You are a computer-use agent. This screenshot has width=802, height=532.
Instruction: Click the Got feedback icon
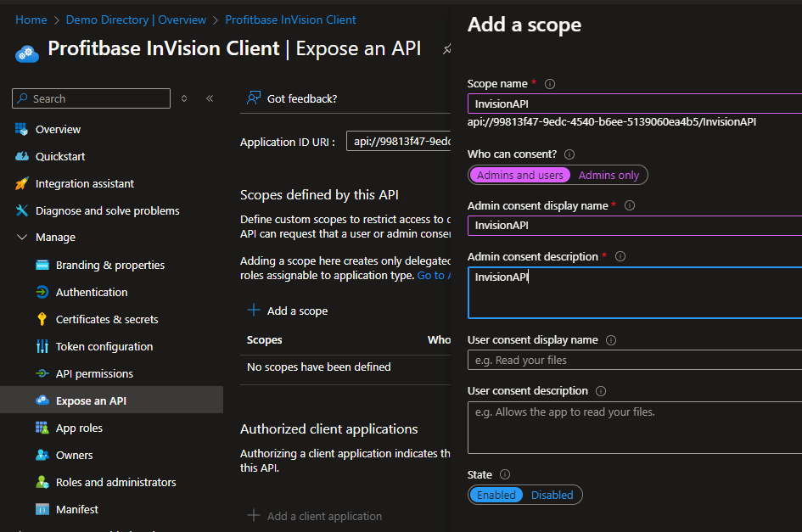tap(255, 98)
